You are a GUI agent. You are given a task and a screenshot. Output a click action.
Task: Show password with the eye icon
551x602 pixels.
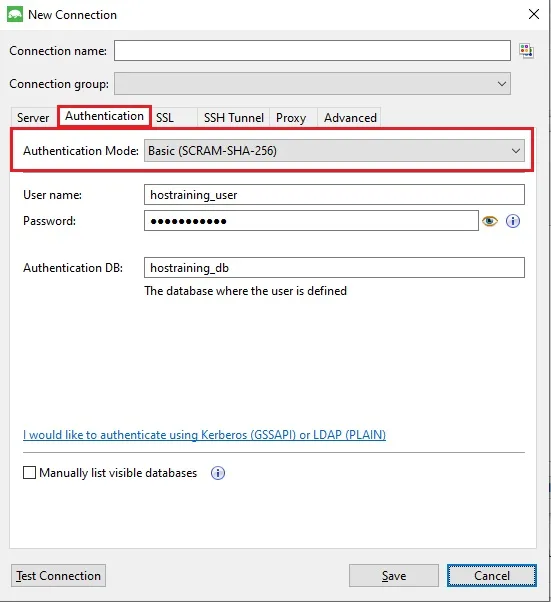tap(490, 221)
